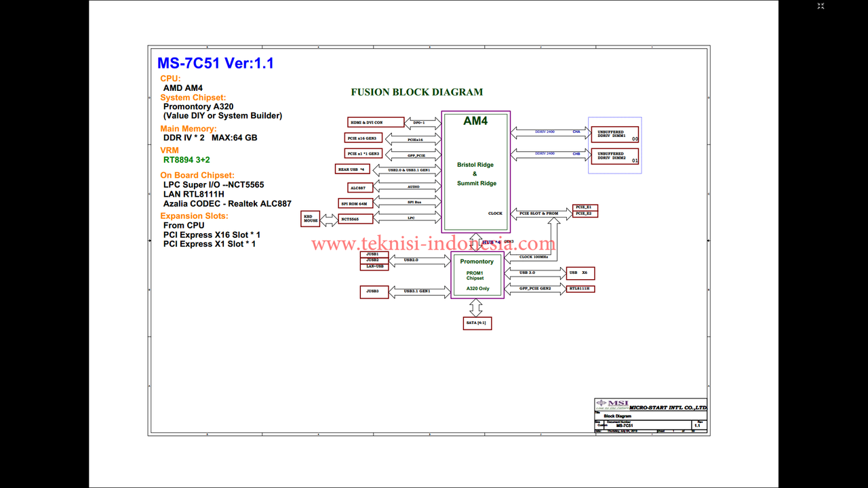Screen dimensions: 868x488
Task: Click the "From CPU" line
Action: (x=184, y=226)
